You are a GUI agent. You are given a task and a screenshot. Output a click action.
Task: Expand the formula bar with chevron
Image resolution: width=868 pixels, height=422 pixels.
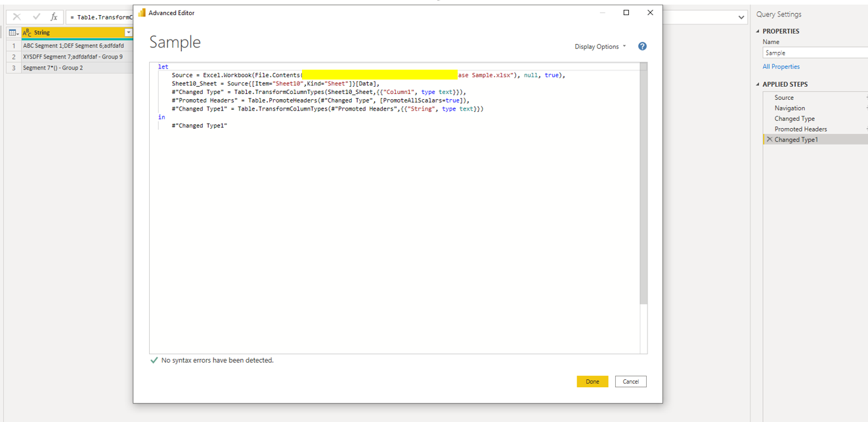[741, 18]
